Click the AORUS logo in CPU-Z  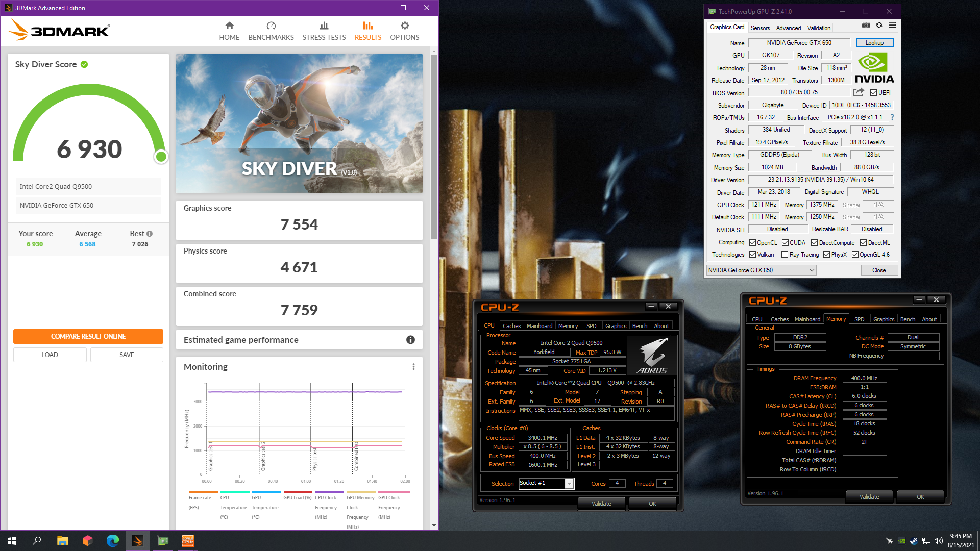pyautogui.click(x=652, y=357)
